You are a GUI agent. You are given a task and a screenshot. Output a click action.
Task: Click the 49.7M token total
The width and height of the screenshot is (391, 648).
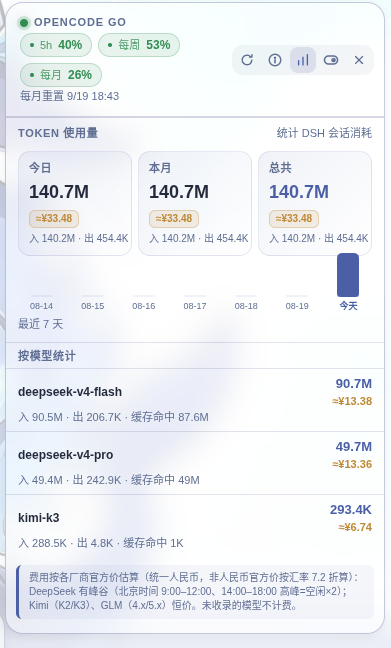pyautogui.click(x=354, y=447)
